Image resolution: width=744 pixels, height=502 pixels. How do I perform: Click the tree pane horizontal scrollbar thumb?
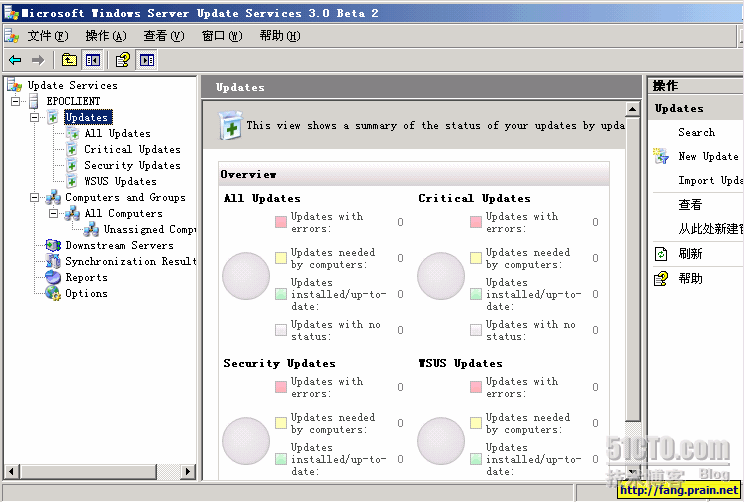(x=88, y=472)
